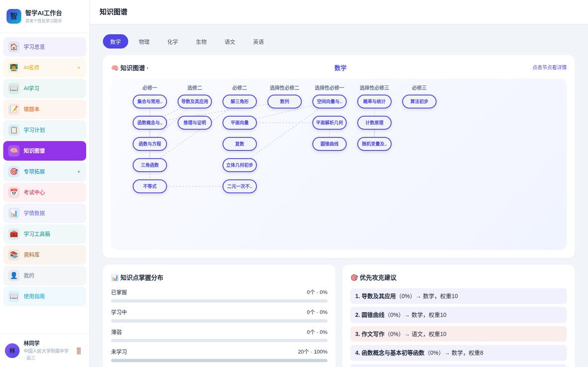The height and width of the screenshot is (367, 588).
Task: Click the 使用指南 open-book icon
Action: coord(14,296)
